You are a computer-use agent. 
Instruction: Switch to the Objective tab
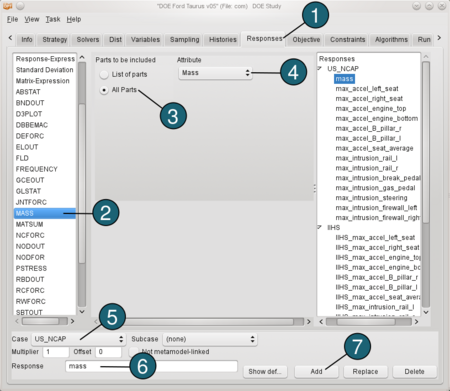tap(306, 40)
